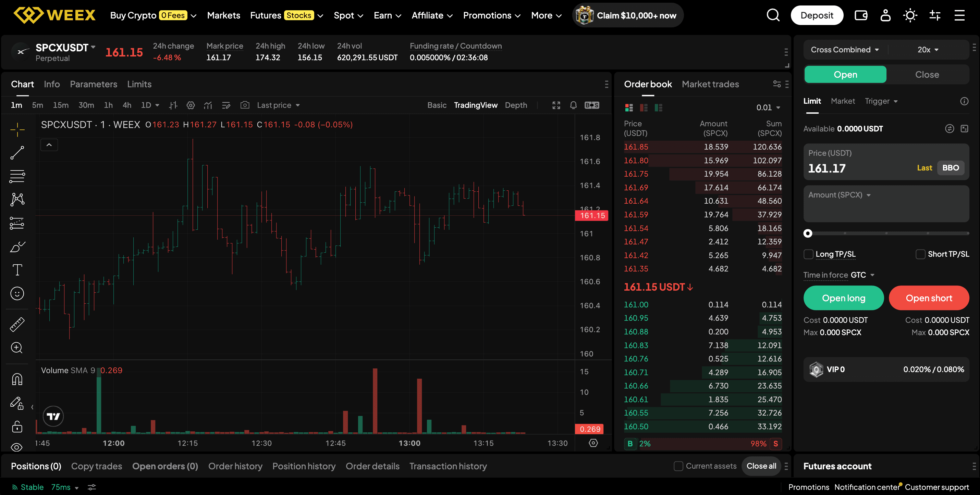Open the Parameters tab
980x495 pixels.
[93, 84]
